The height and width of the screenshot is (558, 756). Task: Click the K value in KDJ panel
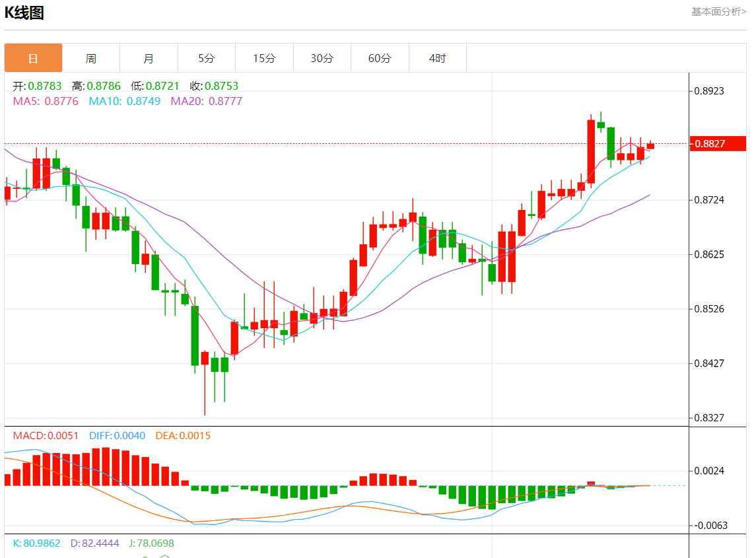[x=36, y=543]
